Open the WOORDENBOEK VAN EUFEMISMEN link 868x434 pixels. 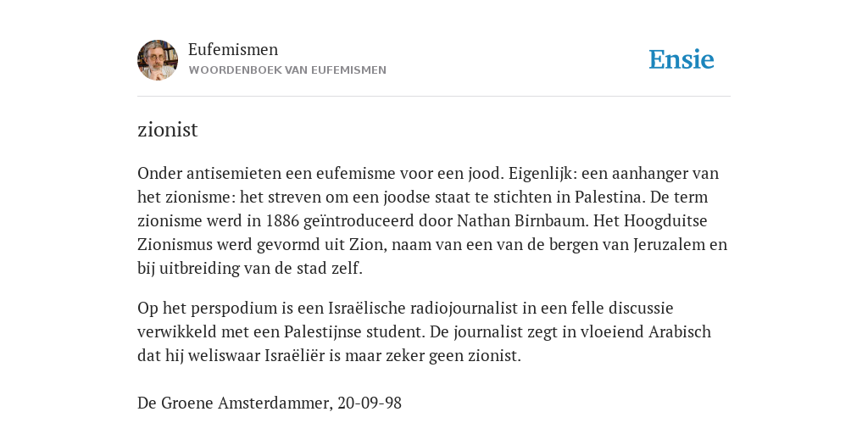[287, 70]
